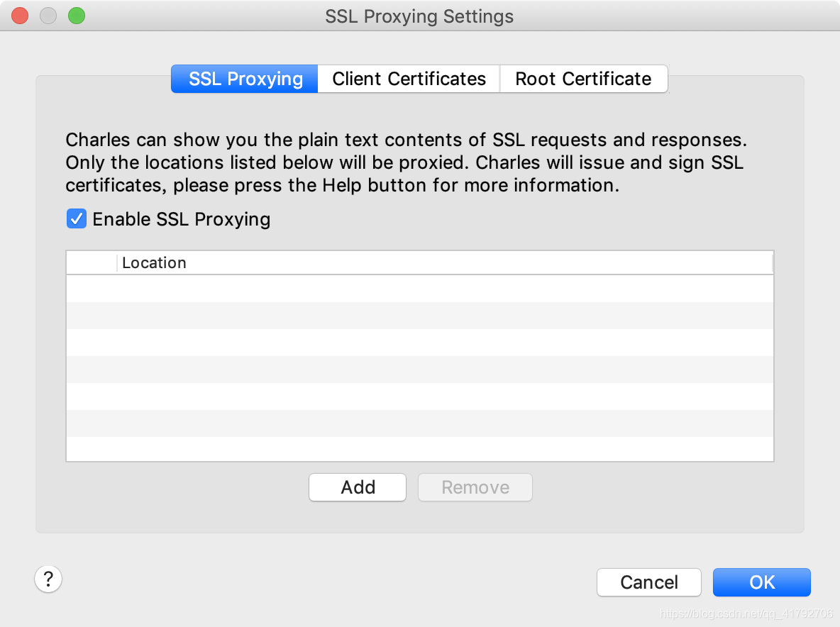Close the dialog with the red button
This screenshot has width=840, height=627.
click(x=21, y=16)
